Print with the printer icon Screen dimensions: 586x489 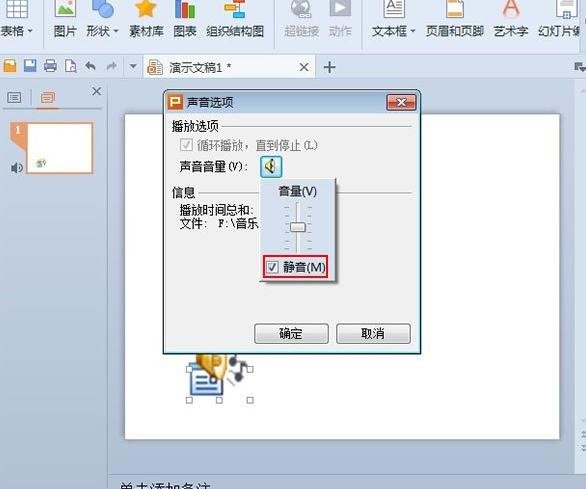[50, 66]
